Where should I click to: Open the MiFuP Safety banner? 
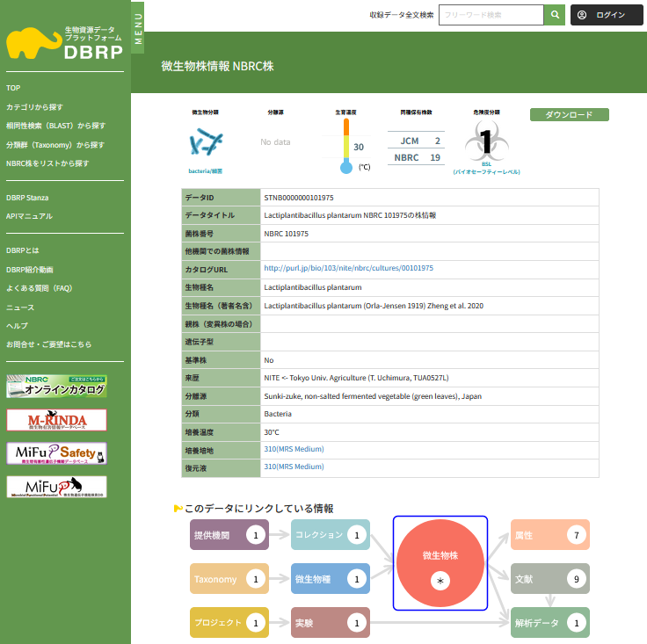tap(56, 453)
